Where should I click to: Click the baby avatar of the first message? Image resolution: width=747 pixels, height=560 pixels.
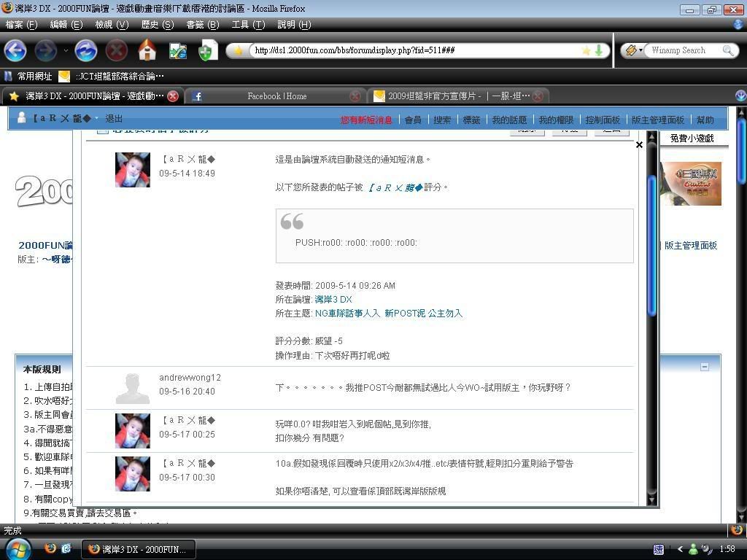[x=133, y=170]
